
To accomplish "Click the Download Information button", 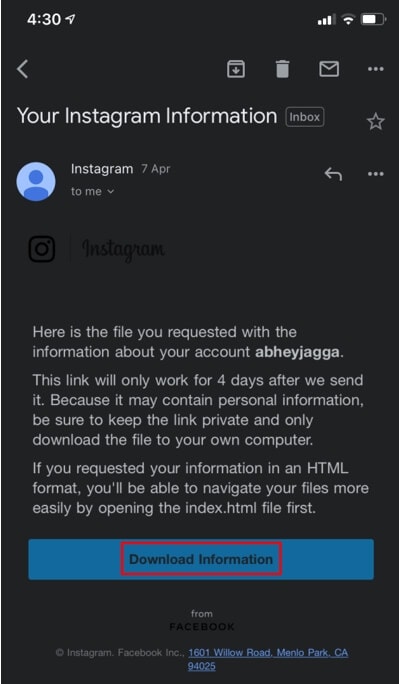I will point(201,559).
